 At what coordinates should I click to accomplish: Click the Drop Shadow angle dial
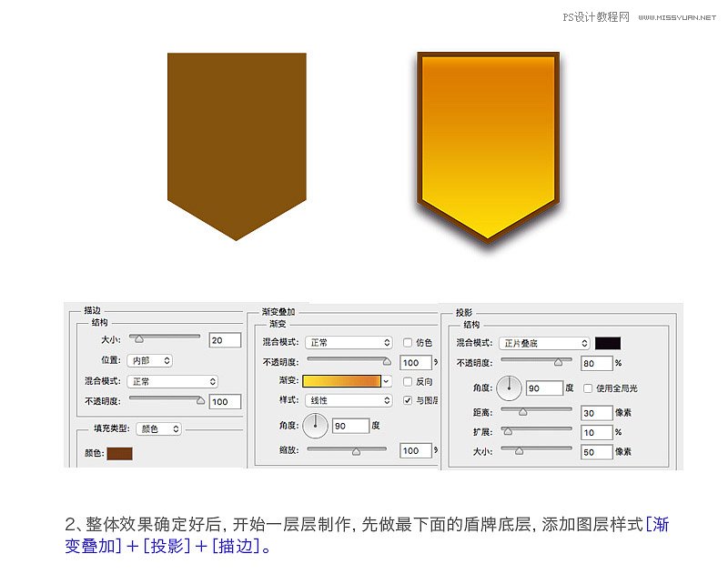coord(509,388)
